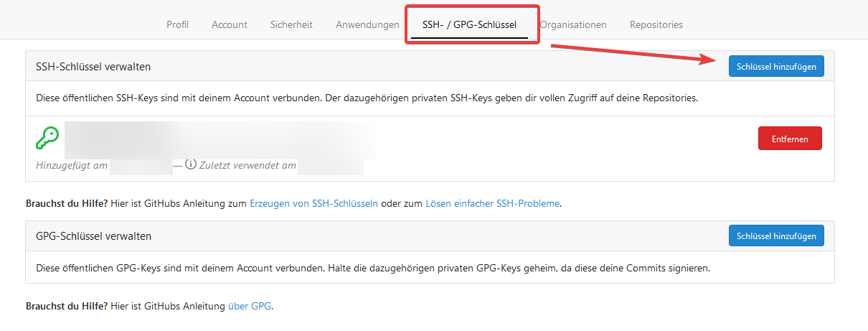Switch to the Account tab
This screenshot has height=331, width=868.
coord(230,24)
